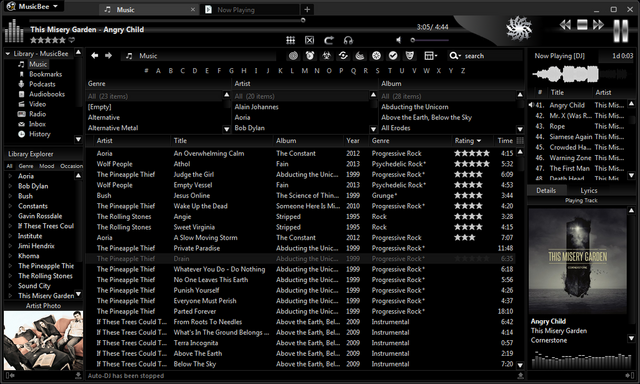Click the search input field

point(492,55)
